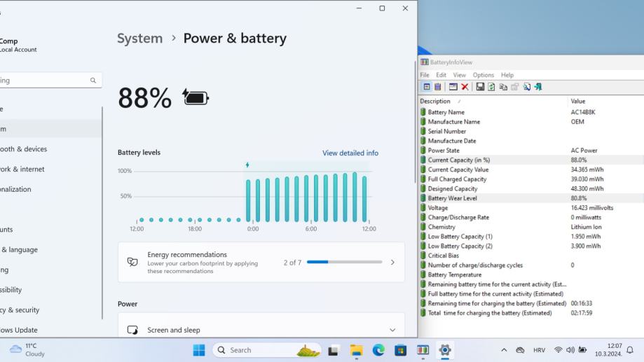This screenshot has width=644, height=362.
Task: Open Task View from the taskbar
Action: point(333,350)
